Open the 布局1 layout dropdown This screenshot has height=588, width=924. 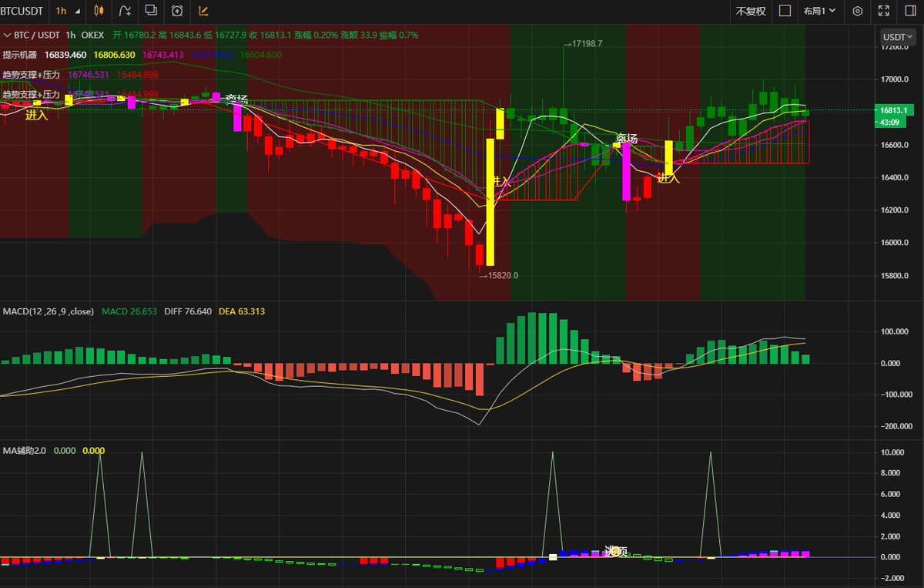pyautogui.click(x=819, y=11)
